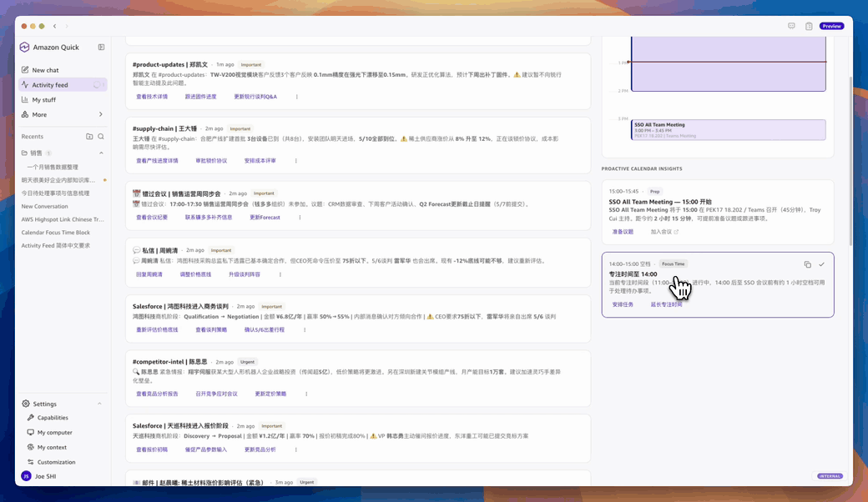This screenshot has width=868, height=502.
Task: Go forward with the right arrow
Action: pyautogui.click(x=67, y=26)
